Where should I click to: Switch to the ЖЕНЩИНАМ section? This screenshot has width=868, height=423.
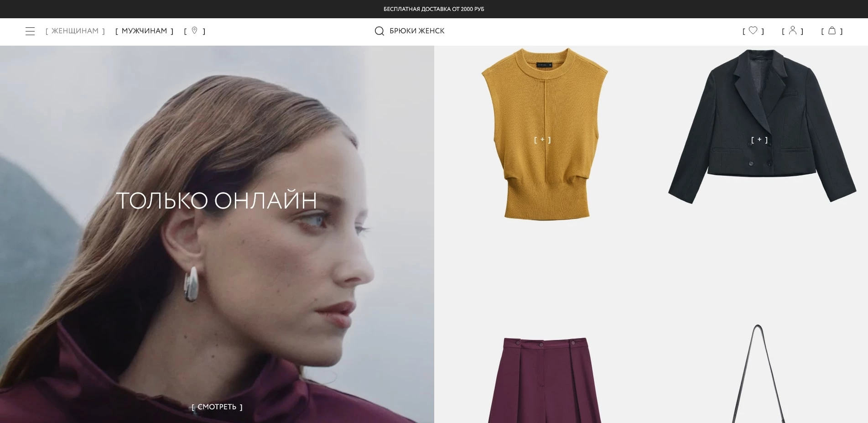[x=75, y=31]
